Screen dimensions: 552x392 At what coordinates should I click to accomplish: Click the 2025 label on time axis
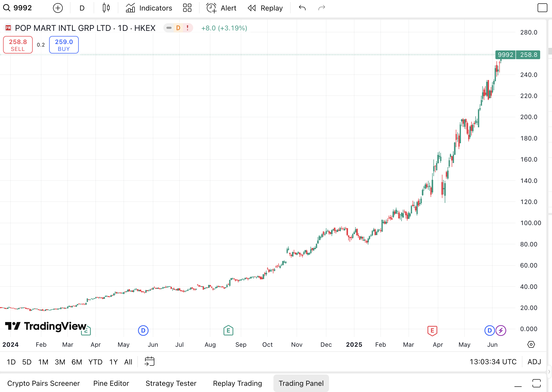[354, 345]
